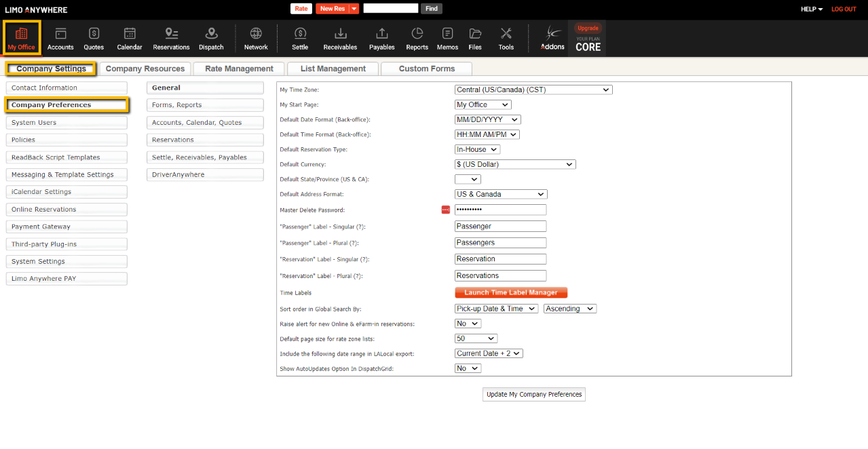Expand the Default Date Format dropdown
Screen dimensions: 868x449
487,119
